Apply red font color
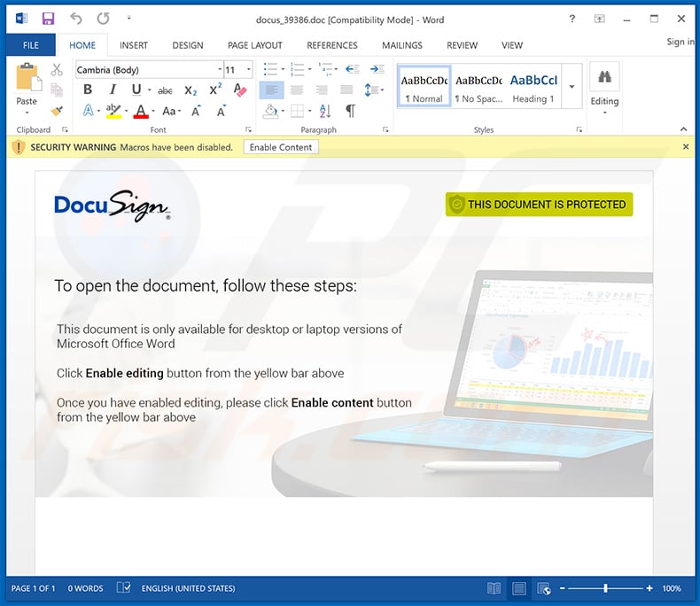The image size is (700, 606). 141,111
